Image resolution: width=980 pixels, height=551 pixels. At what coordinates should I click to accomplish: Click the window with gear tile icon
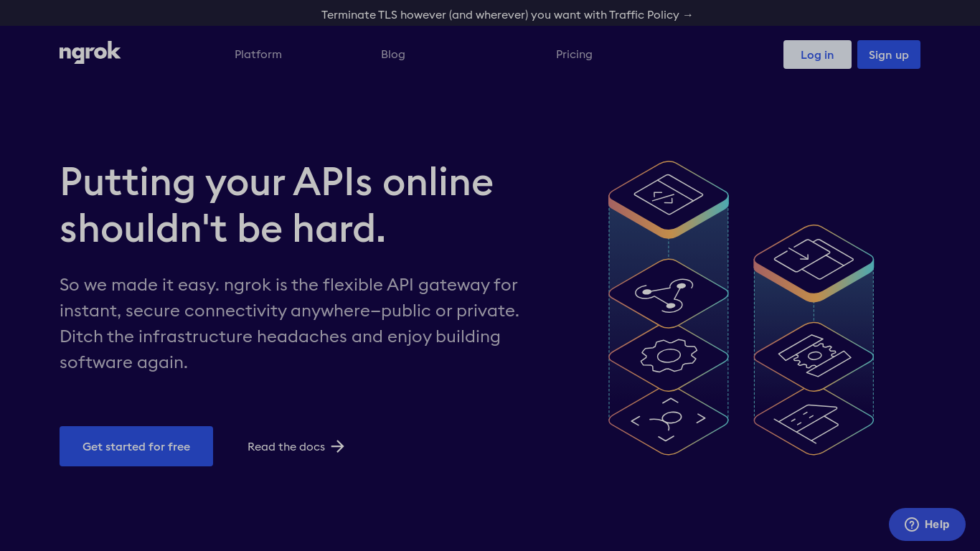[814, 357]
